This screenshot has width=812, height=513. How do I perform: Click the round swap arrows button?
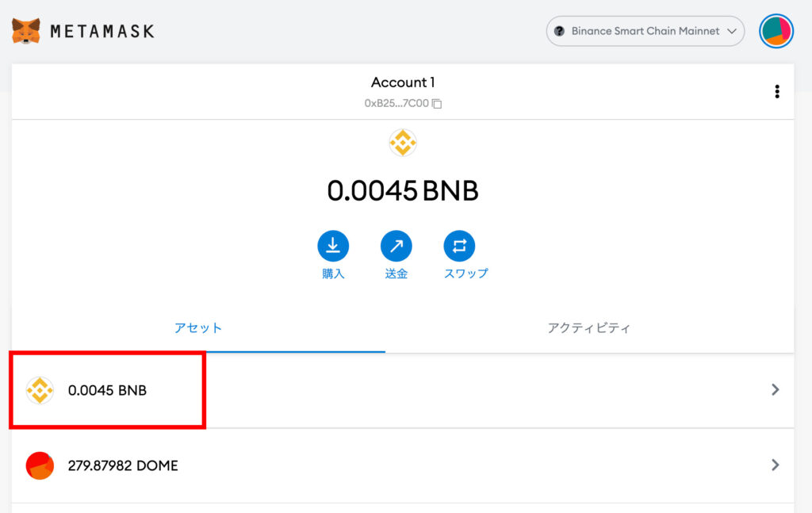pos(459,246)
